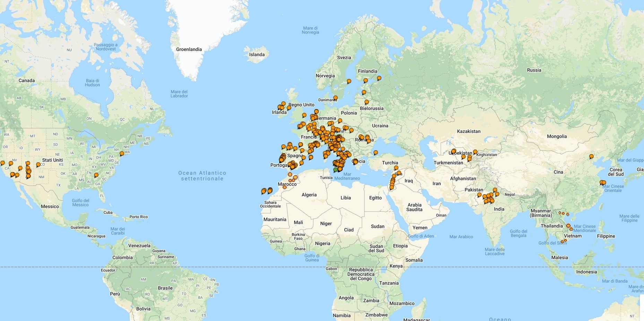Click the Russia country label
This screenshot has height=321, width=644.
point(534,70)
